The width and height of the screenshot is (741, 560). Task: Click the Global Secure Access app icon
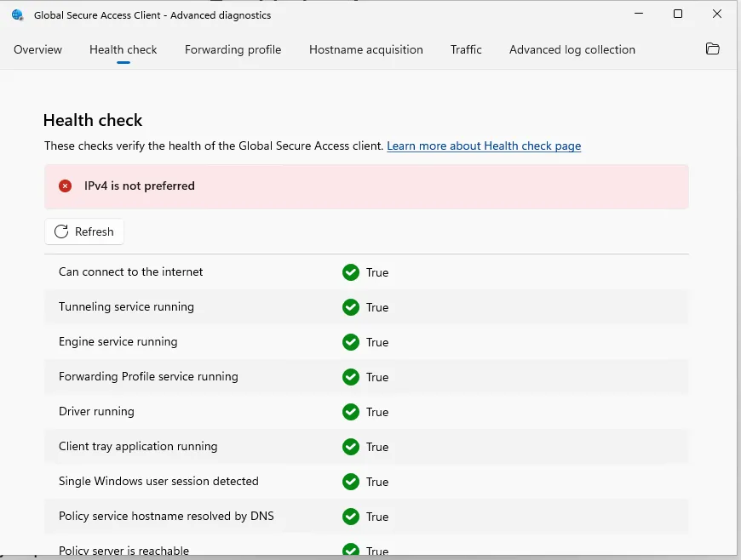pos(18,15)
